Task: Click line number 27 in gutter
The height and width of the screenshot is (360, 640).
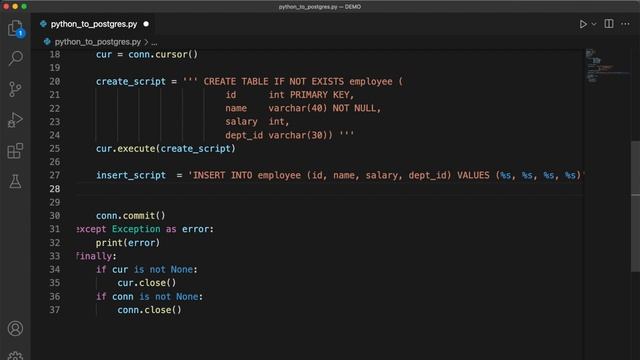Action: pos(55,175)
